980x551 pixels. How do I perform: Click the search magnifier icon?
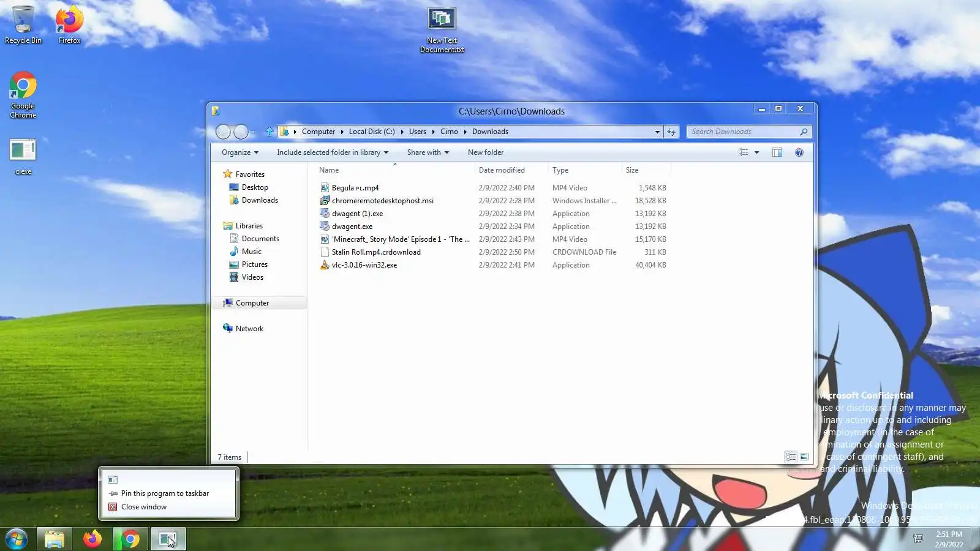804,132
